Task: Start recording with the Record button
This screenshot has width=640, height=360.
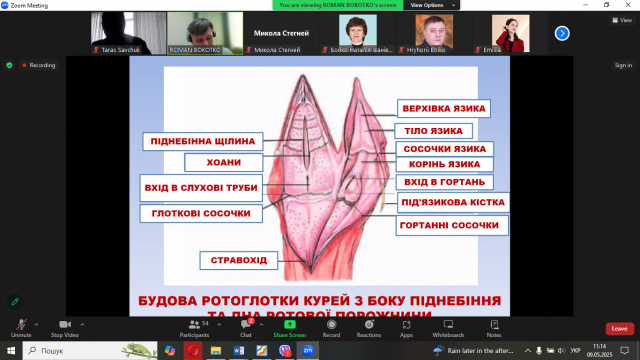Action: pos(331,328)
